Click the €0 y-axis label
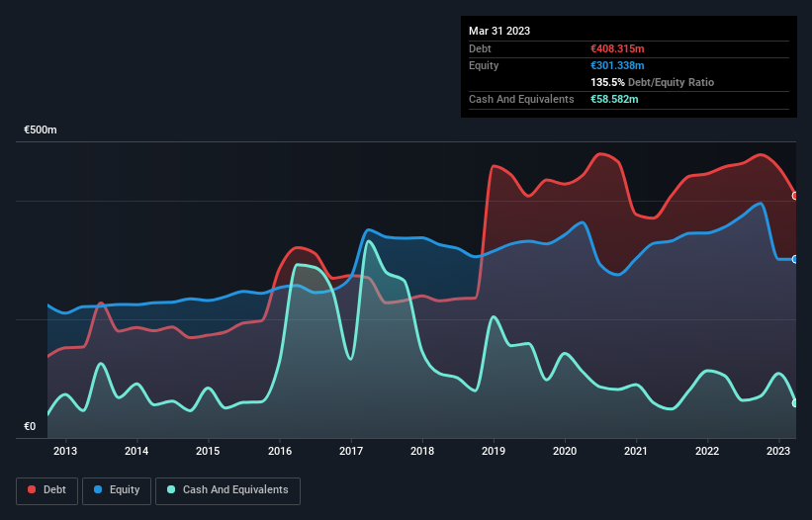Screen dimensions: 812x520 (30, 426)
